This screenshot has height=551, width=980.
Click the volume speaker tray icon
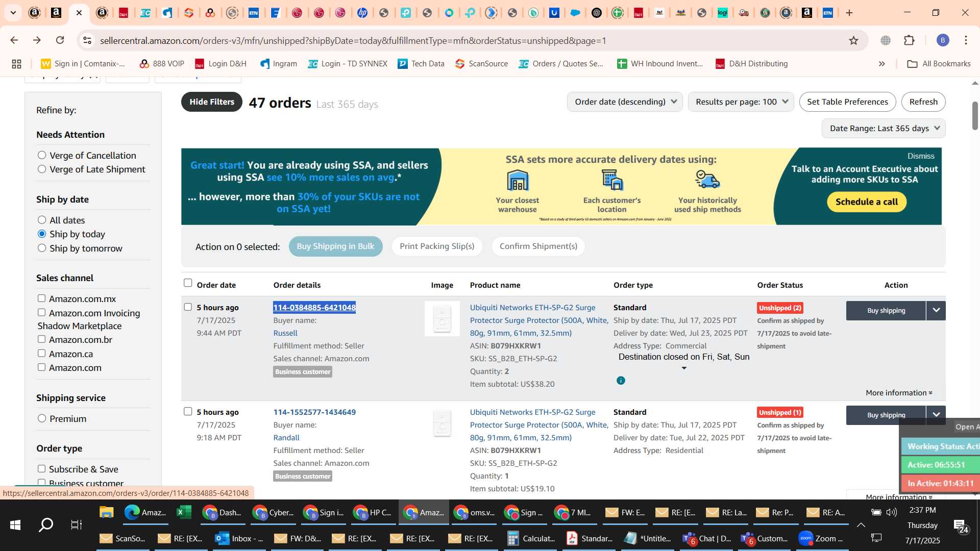pos(892,512)
